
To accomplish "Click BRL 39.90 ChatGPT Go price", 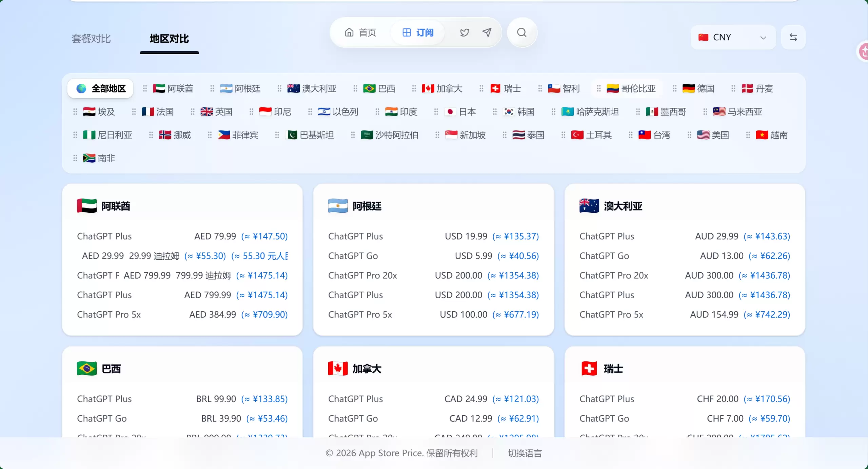I will tap(221, 419).
